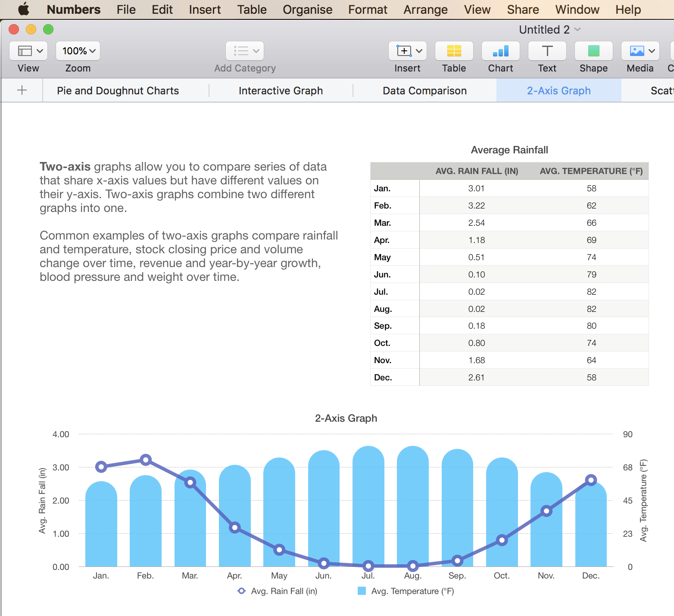
Task: Click the Insert plus-box icon
Action: [x=404, y=51]
